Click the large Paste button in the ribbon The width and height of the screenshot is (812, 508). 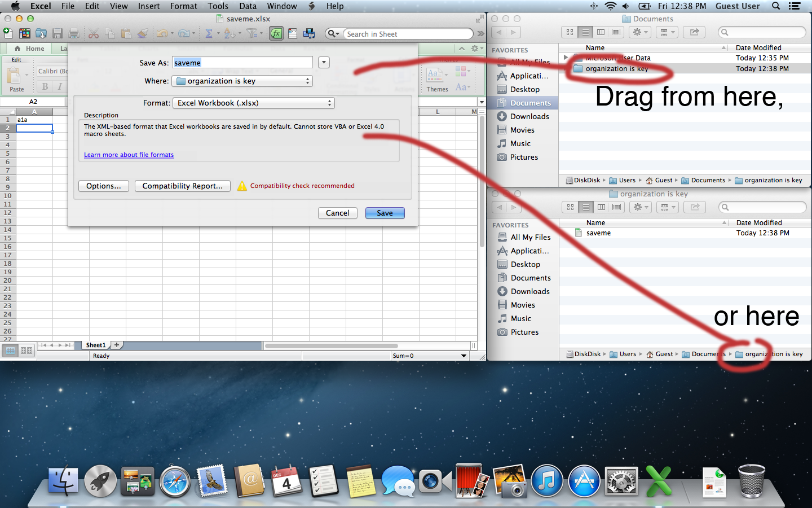click(17, 80)
